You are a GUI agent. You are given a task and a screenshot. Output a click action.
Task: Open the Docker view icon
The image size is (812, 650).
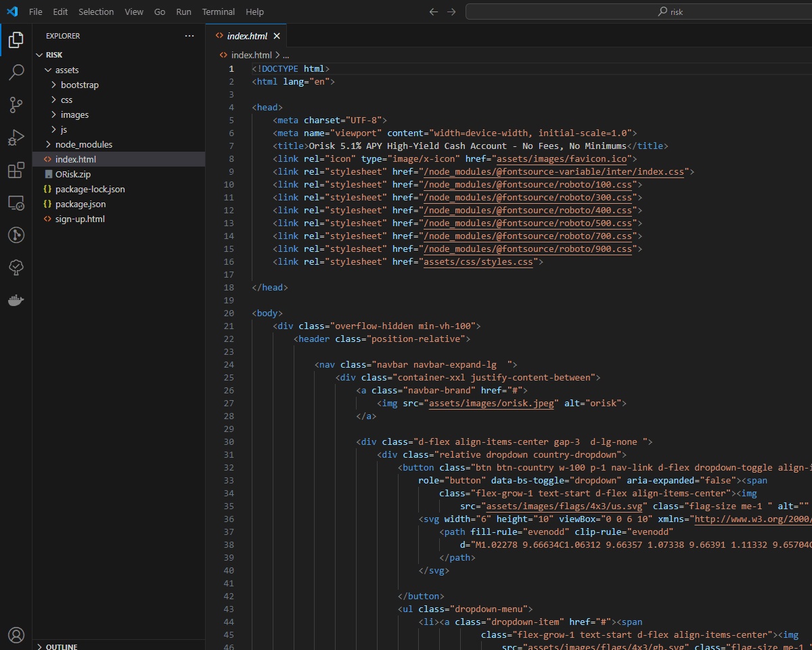pyautogui.click(x=16, y=300)
